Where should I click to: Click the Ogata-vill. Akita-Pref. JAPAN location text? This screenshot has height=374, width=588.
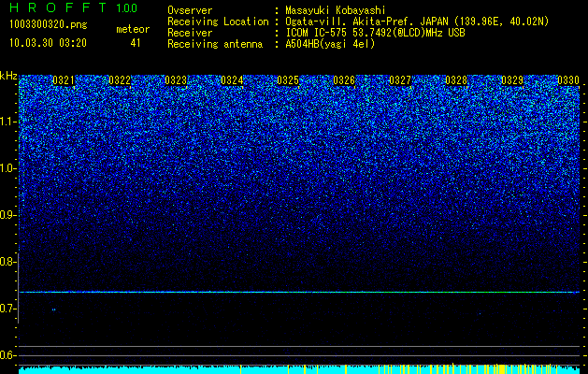(x=416, y=22)
